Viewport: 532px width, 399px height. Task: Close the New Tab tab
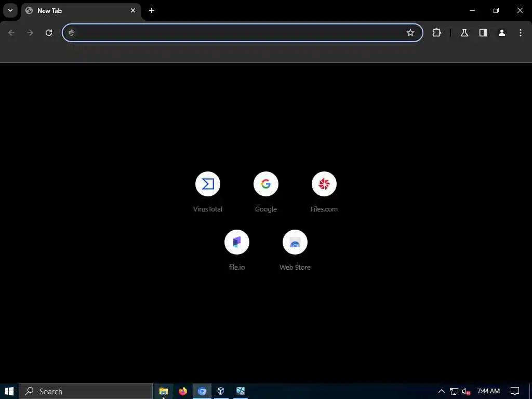[133, 10]
